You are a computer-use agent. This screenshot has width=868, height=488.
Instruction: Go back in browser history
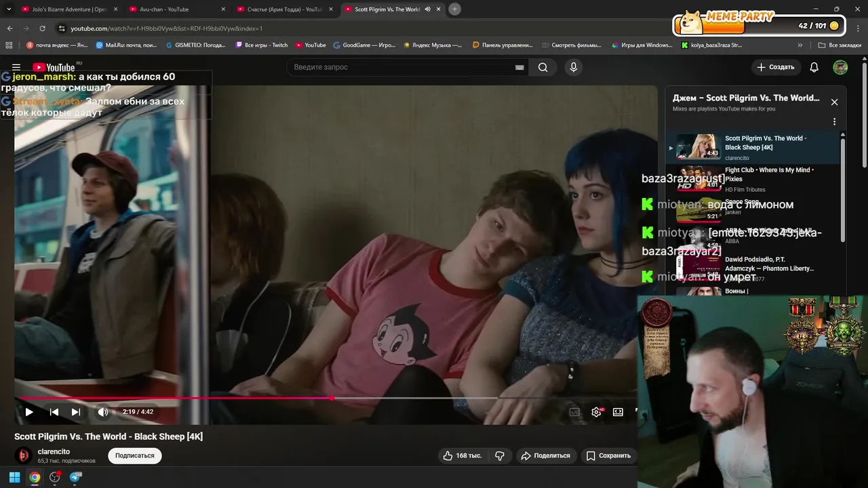pos(9,28)
